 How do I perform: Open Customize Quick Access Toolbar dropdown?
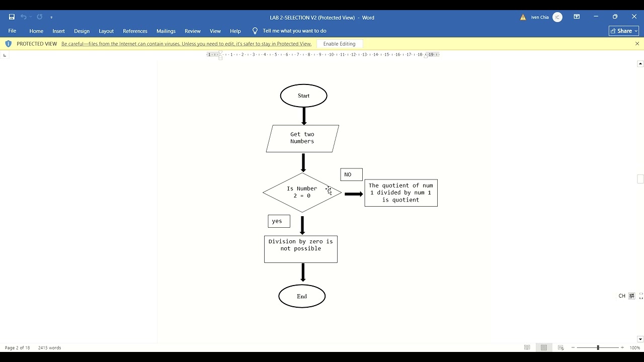(51, 17)
